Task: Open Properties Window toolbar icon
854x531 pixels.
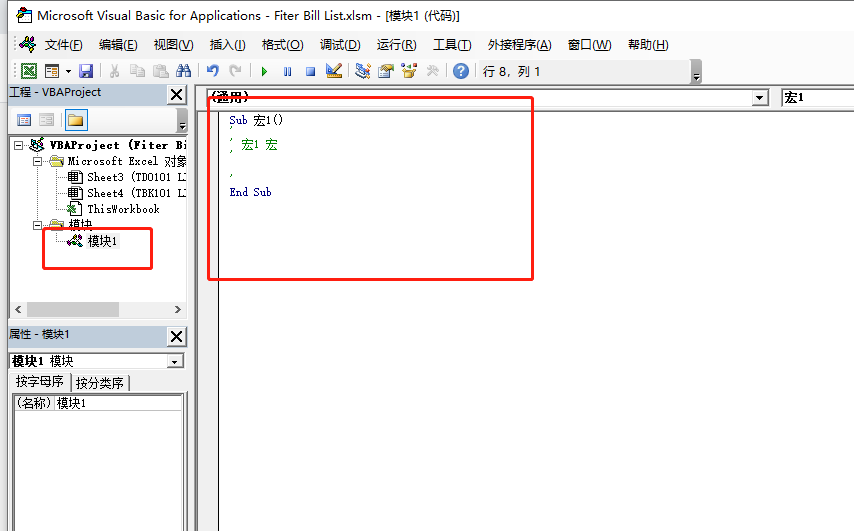Action: coord(386,71)
